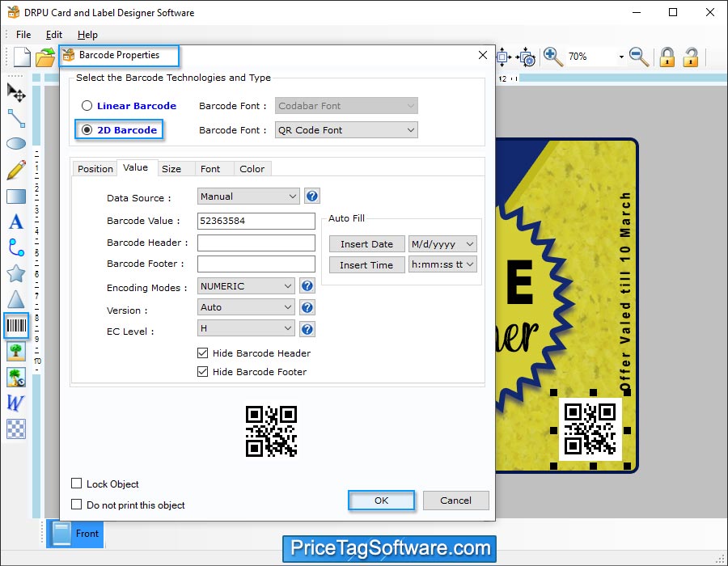Click the Barcode Header input field
Viewport: 728px width, 566px height.
pyautogui.click(x=256, y=243)
